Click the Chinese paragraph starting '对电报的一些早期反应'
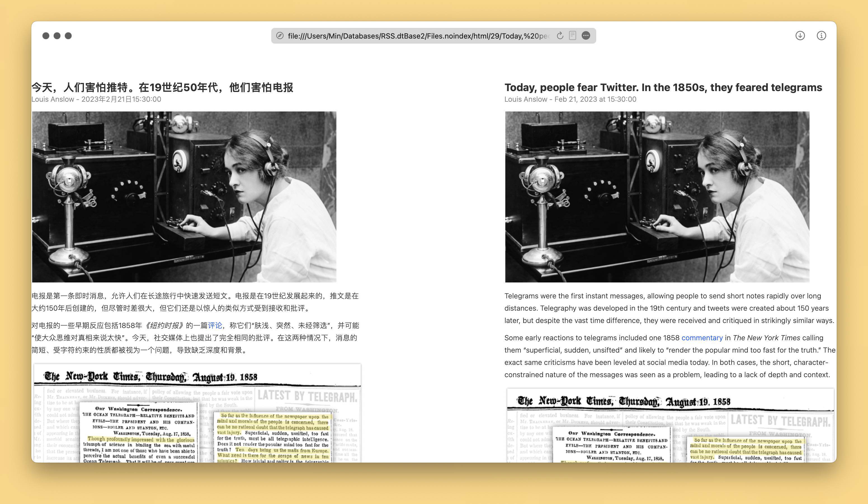The height and width of the screenshot is (504, 868). [x=195, y=338]
